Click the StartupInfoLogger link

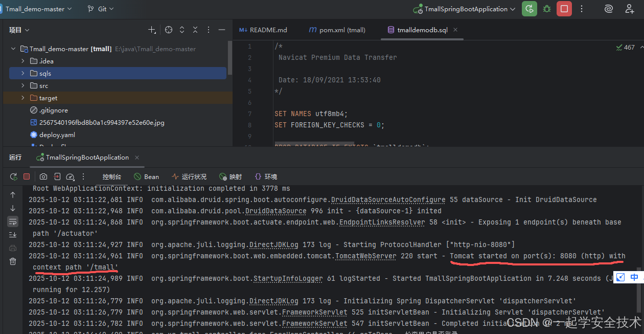288,279
